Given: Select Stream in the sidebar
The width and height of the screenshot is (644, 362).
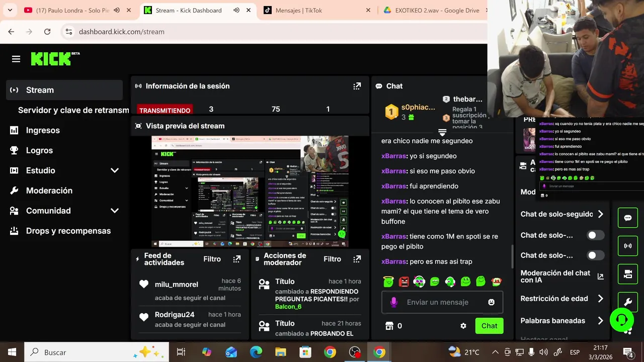Looking at the screenshot, I should (64, 90).
